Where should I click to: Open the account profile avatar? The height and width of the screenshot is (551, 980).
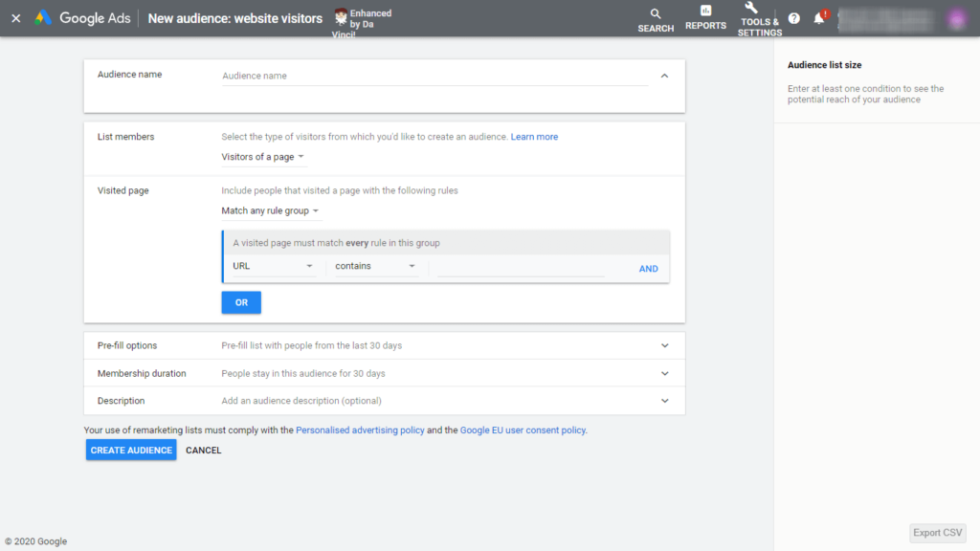coord(956,18)
